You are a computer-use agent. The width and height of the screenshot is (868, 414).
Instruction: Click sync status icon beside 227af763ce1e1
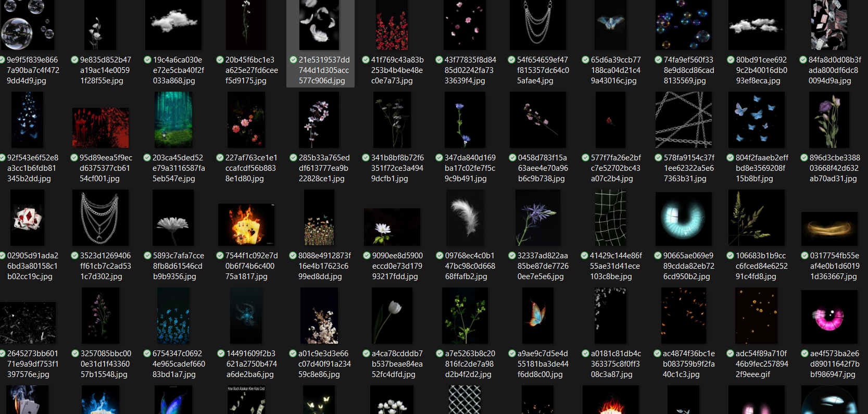pyautogui.click(x=220, y=158)
